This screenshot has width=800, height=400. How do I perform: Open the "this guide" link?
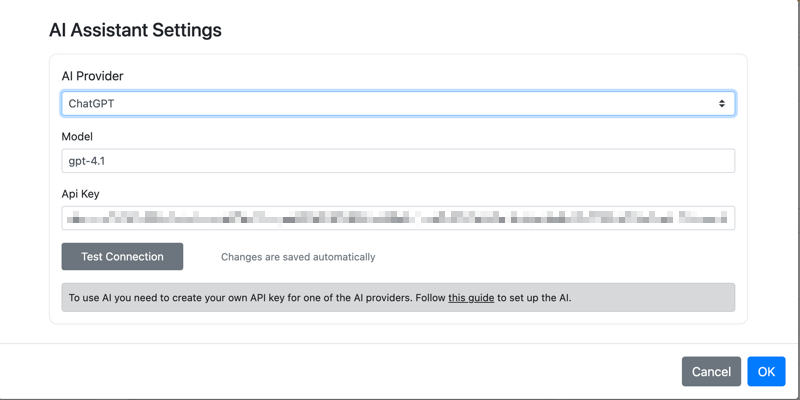tap(471, 297)
